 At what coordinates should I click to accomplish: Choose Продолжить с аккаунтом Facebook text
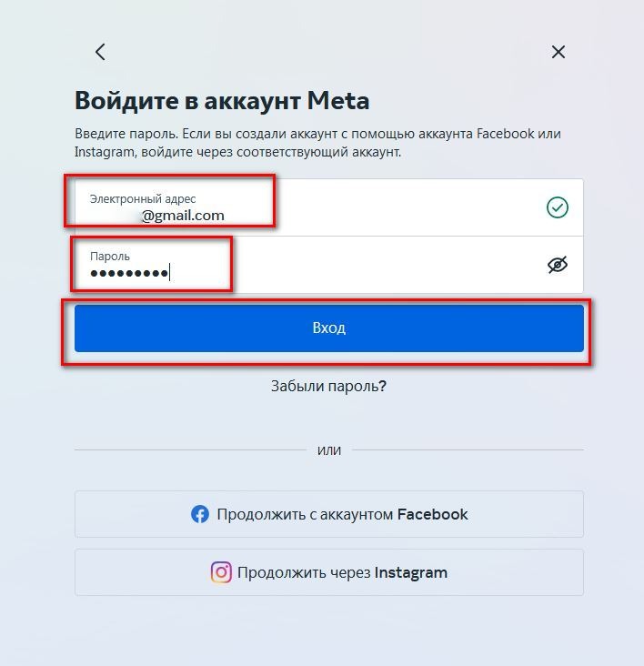point(342,514)
